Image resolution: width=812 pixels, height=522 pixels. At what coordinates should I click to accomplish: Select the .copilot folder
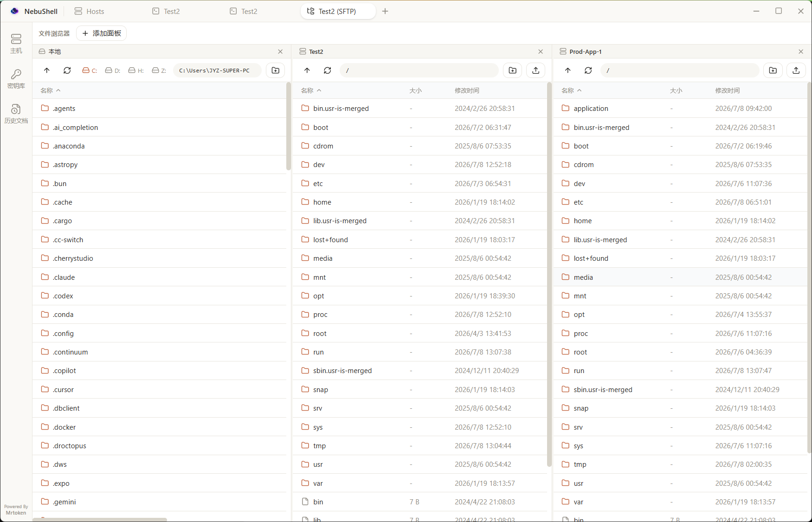pos(160,370)
